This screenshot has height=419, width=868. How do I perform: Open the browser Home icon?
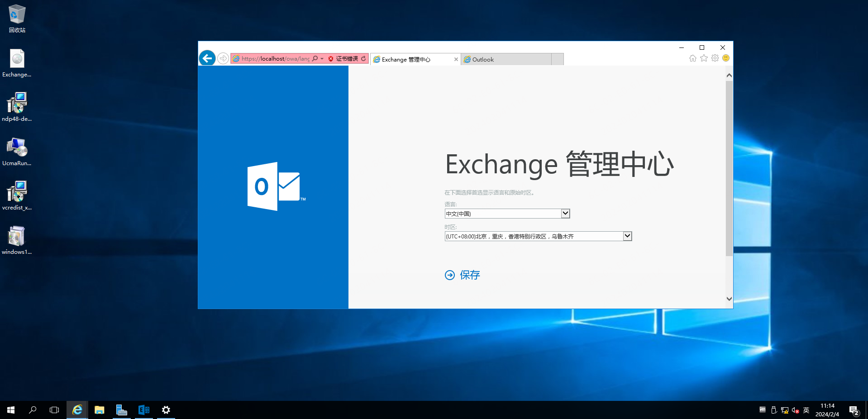pyautogui.click(x=692, y=58)
